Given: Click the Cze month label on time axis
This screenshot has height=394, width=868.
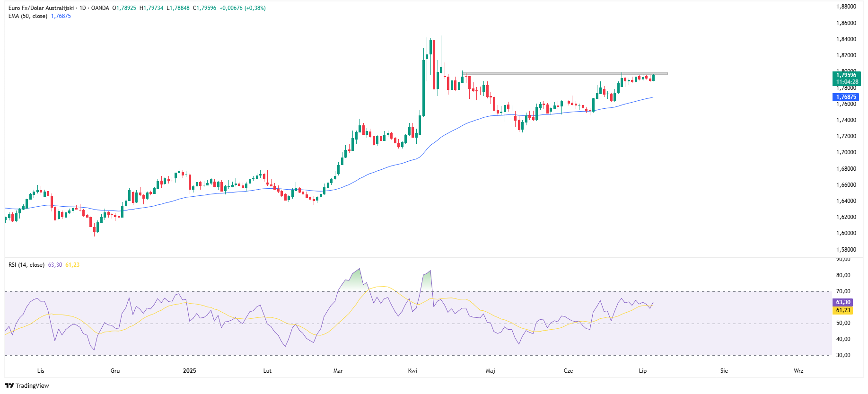Looking at the screenshot, I should click(x=569, y=371).
